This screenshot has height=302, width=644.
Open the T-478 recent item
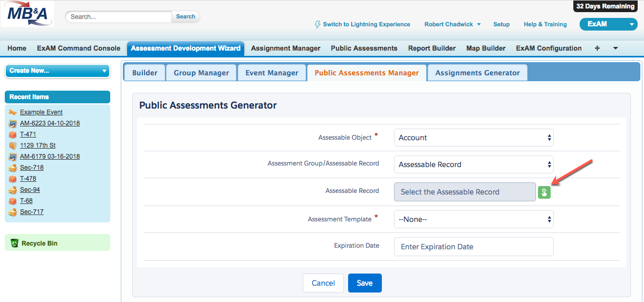pyautogui.click(x=28, y=179)
